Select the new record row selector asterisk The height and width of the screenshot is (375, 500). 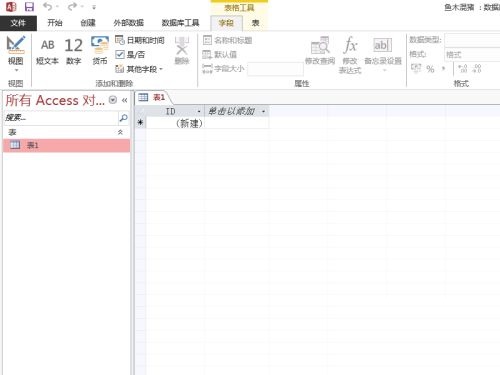click(141, 123)
